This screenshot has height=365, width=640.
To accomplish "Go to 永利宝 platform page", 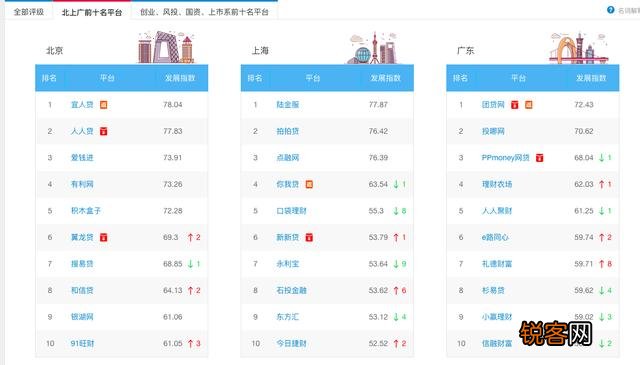I will (288, 264).
